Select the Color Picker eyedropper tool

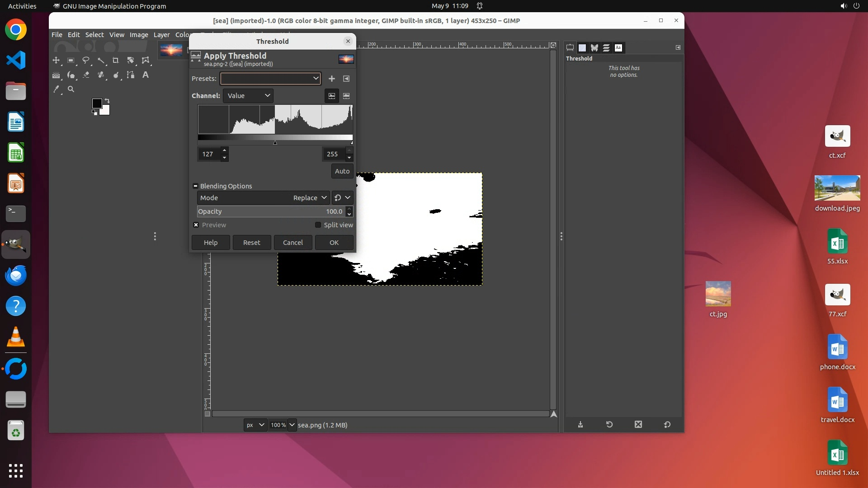coord(56,89)
